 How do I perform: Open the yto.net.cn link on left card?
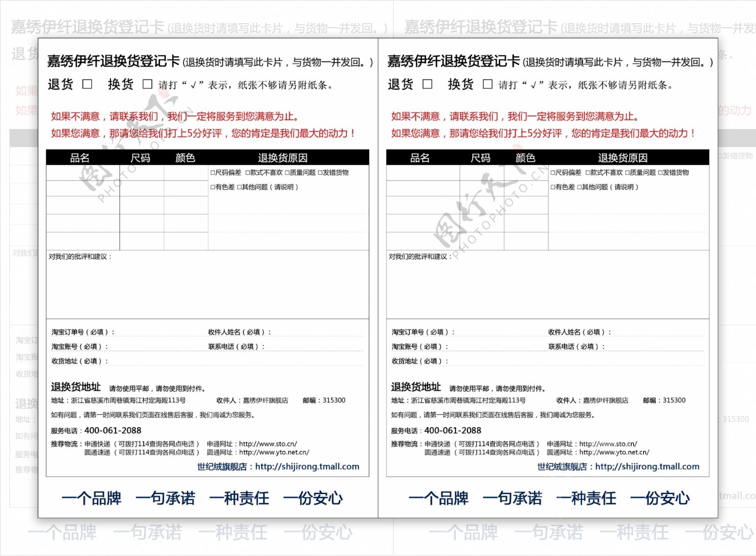(x=274, y=453)
